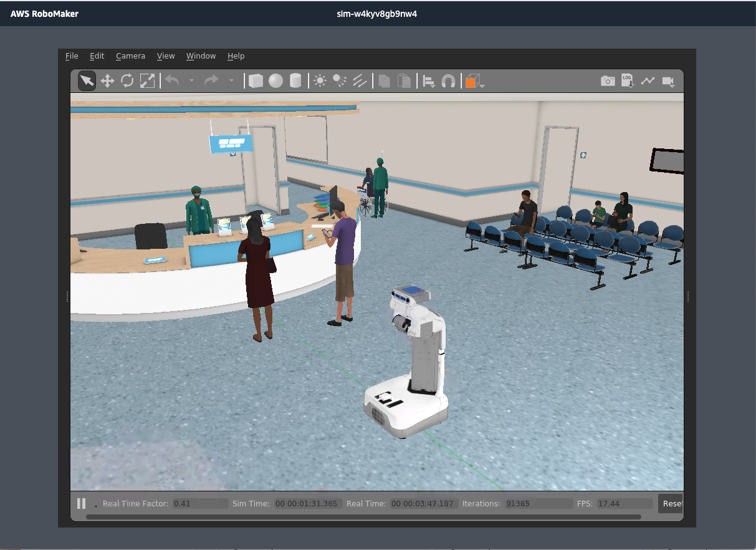Switch to scale mode tool
756x550 pixels.
coord(147,80)
